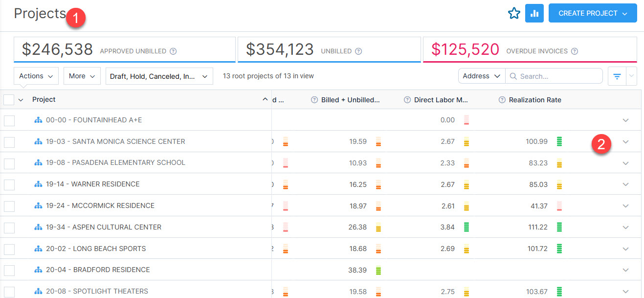Screen dimensions: 644x298
Task: Select the Pasadena Elementary School checkbox
Action: pos(9,163)
